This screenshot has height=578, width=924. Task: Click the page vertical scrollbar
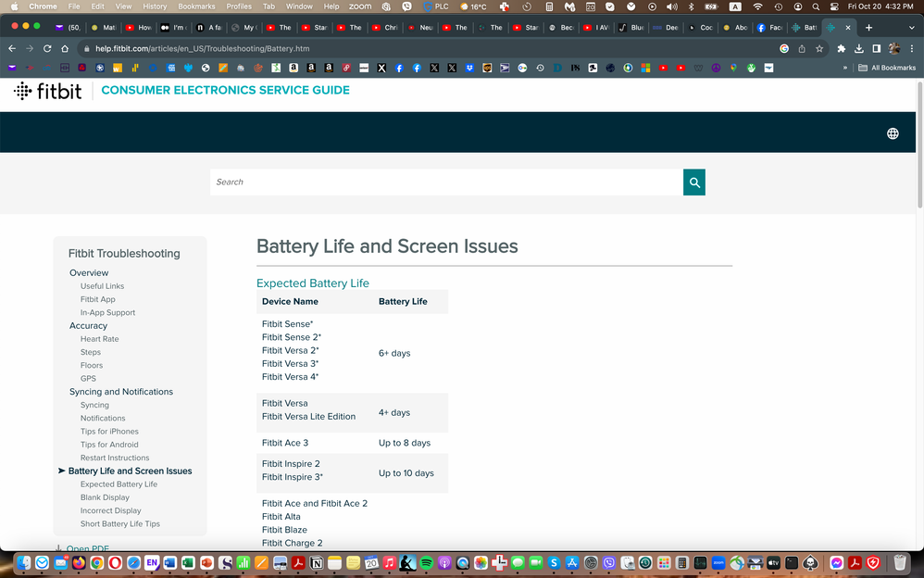pos(919,145)
